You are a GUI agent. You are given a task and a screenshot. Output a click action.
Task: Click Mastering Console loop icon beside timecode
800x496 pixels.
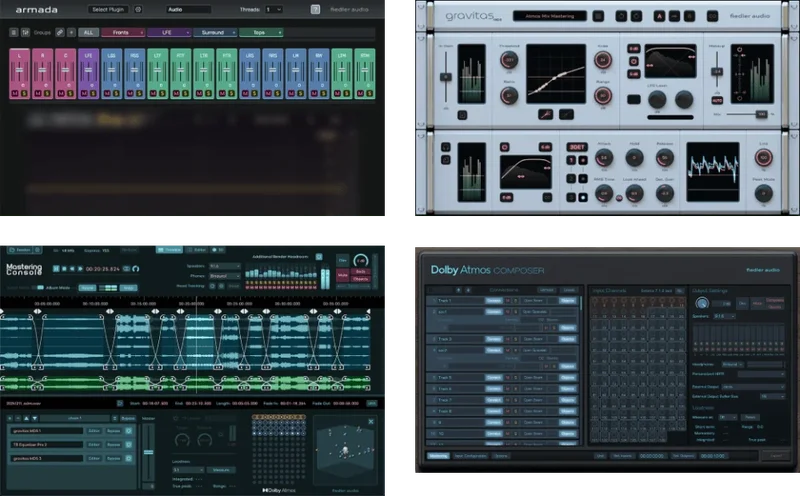(127, 269)
